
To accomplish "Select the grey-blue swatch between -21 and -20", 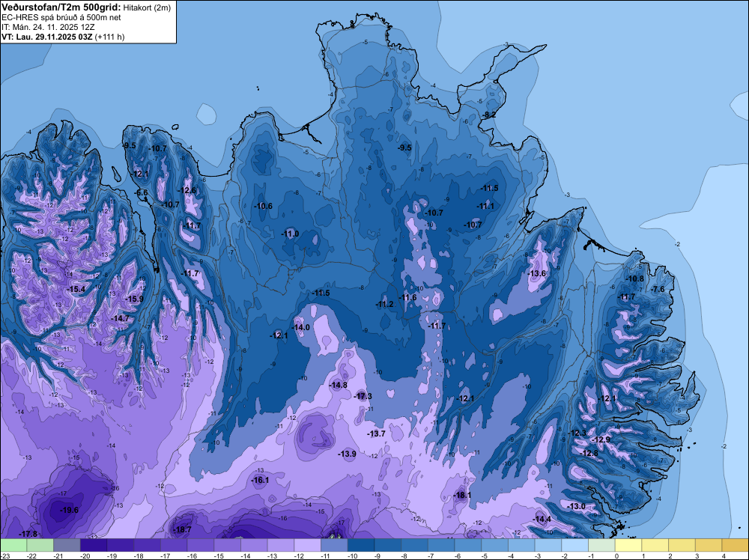I will (67, 545).
